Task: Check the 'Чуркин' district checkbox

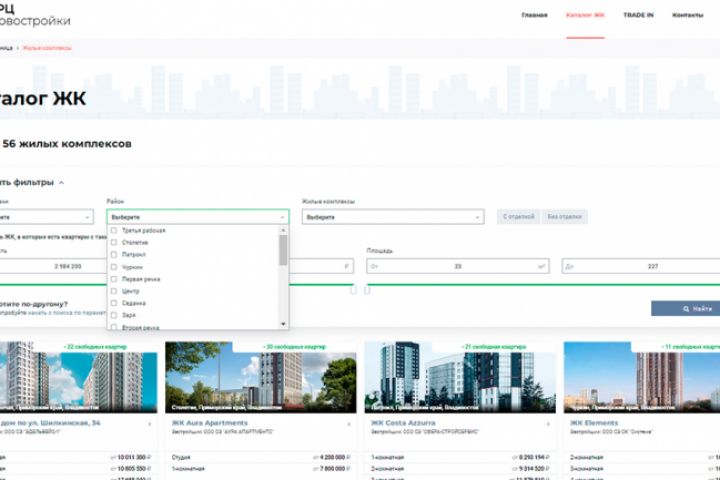Action: 114,267
